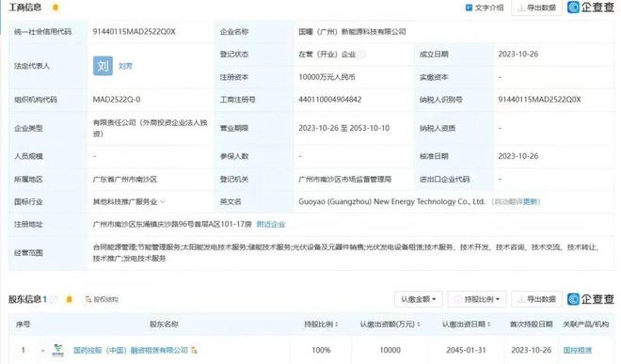Click the info icon after 在营（开业）企业

pyautogui.click(x=361, y=55)
